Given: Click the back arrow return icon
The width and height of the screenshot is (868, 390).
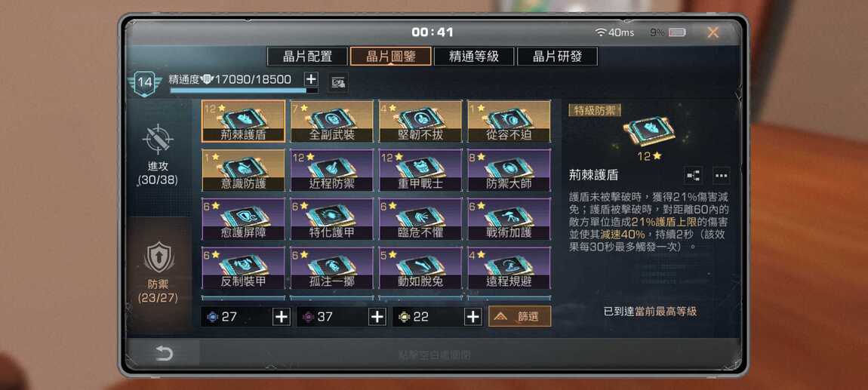Looking at the screenshot, I should (x=164, y=354).
